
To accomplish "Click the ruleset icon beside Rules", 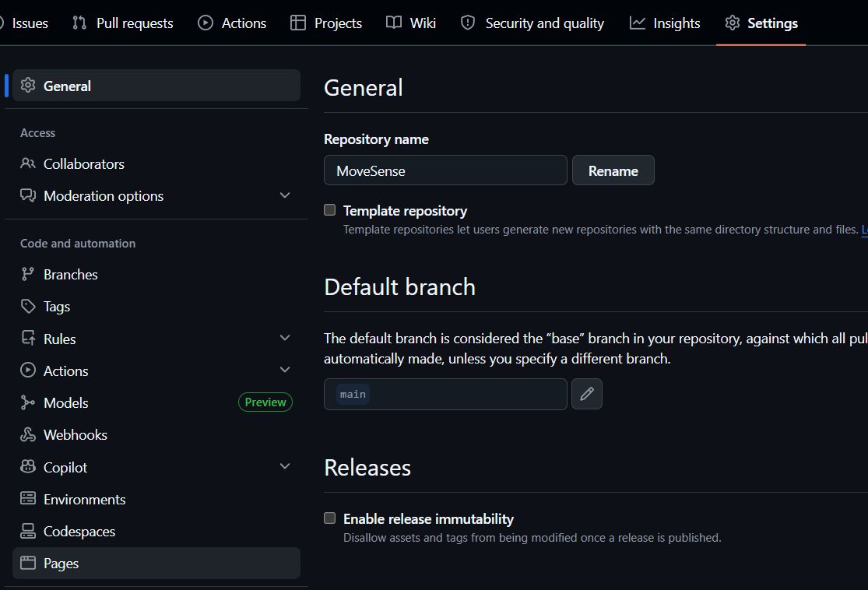I will pyautogui.click(x=28, y=338).
